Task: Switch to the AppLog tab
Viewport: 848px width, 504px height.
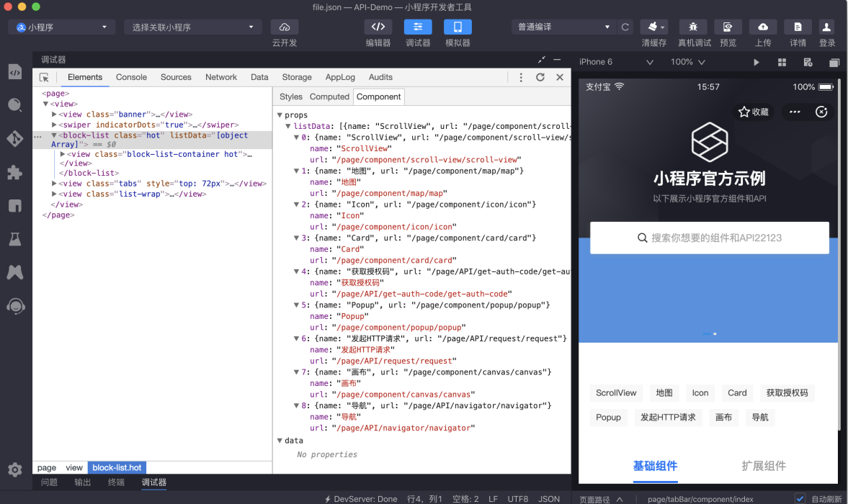Action: 340,77
